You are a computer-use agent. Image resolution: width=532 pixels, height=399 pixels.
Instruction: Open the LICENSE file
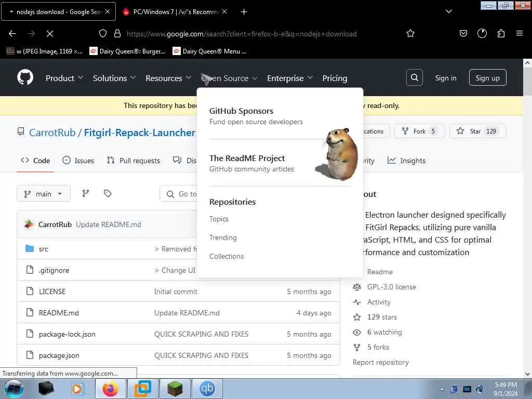tap(52, 291)
